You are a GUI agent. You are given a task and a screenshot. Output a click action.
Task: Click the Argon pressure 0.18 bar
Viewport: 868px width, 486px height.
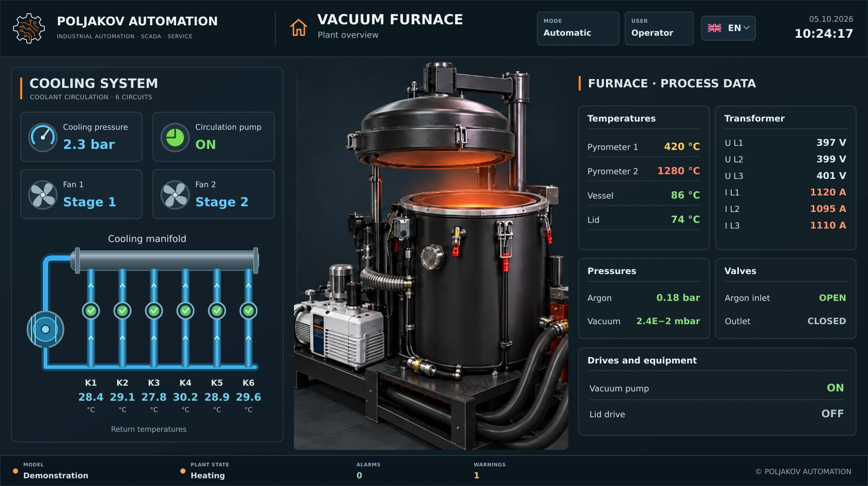(x=678, y=298)
